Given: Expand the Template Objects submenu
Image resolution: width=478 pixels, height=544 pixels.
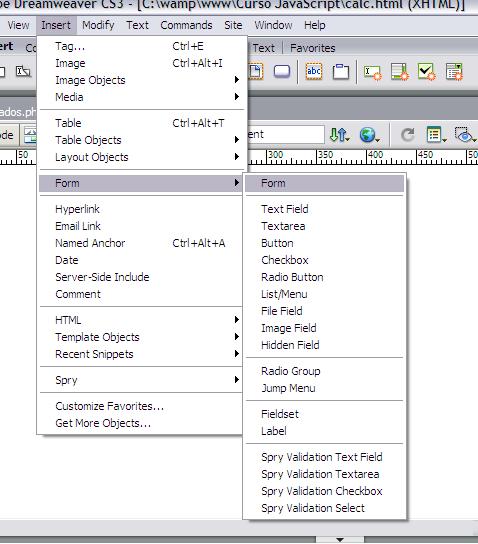Looking at the screenshot, I should pyautogui.click(x=141, y=337).
